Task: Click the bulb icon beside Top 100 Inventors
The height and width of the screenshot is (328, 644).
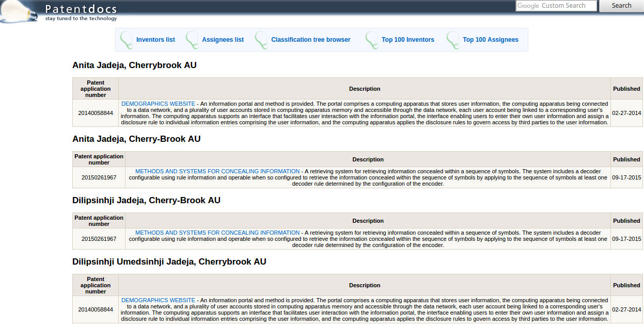Action: pos(372,40)
